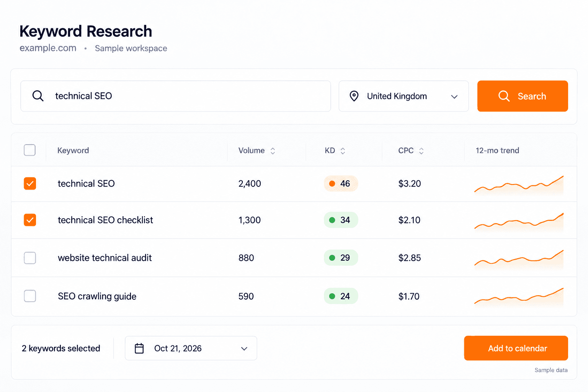The image size is (588, 392).
Task: Check the website technical audit row checkbox
Action: click(x=30, y=258)
